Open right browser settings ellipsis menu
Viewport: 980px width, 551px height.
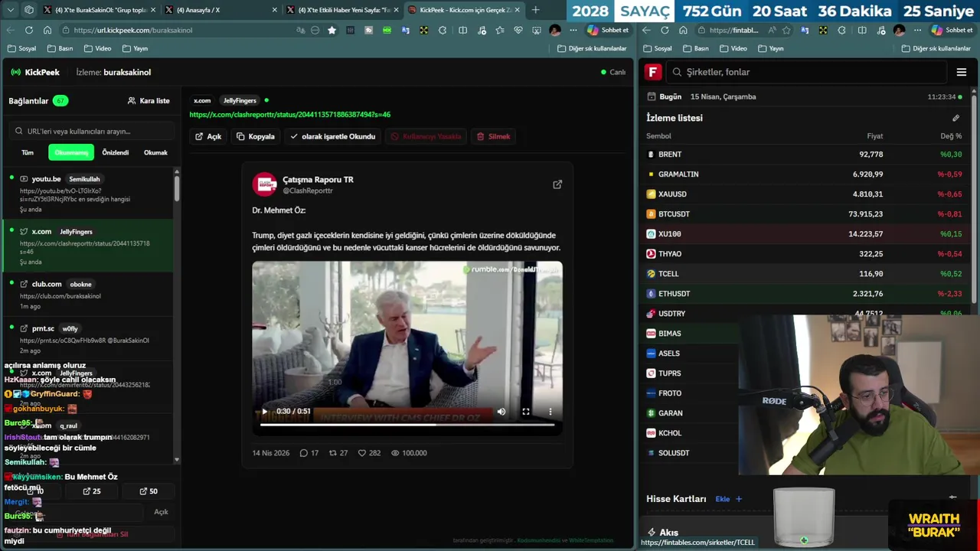click(916, 30)
